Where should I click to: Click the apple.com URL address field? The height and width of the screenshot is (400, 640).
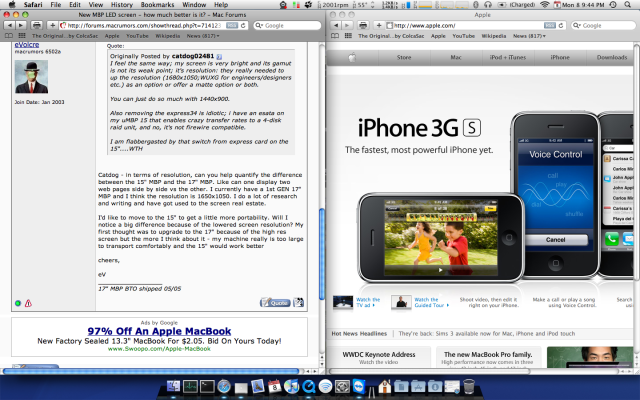click(476, 25)
